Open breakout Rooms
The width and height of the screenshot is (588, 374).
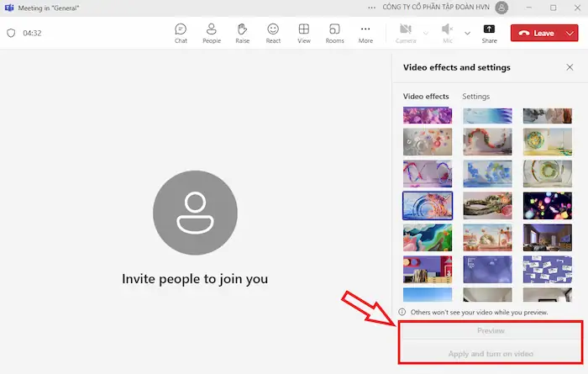[x=334, y=33]
